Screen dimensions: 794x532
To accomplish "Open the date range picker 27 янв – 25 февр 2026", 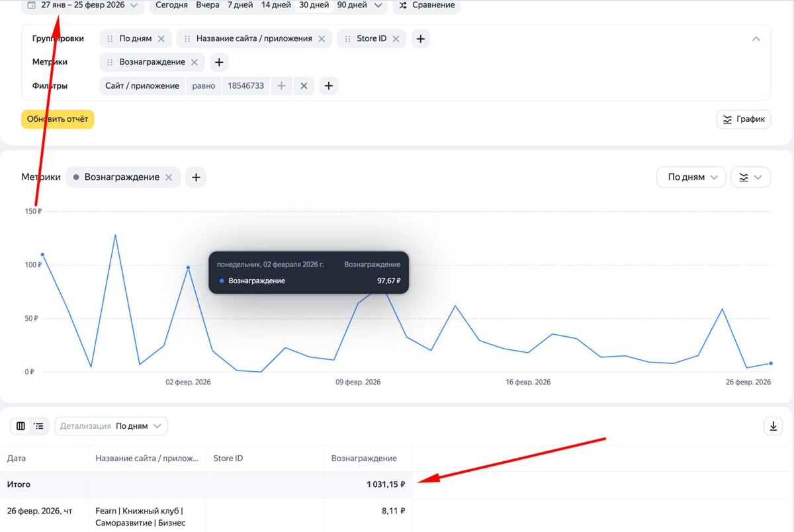I will coord(83,5).
